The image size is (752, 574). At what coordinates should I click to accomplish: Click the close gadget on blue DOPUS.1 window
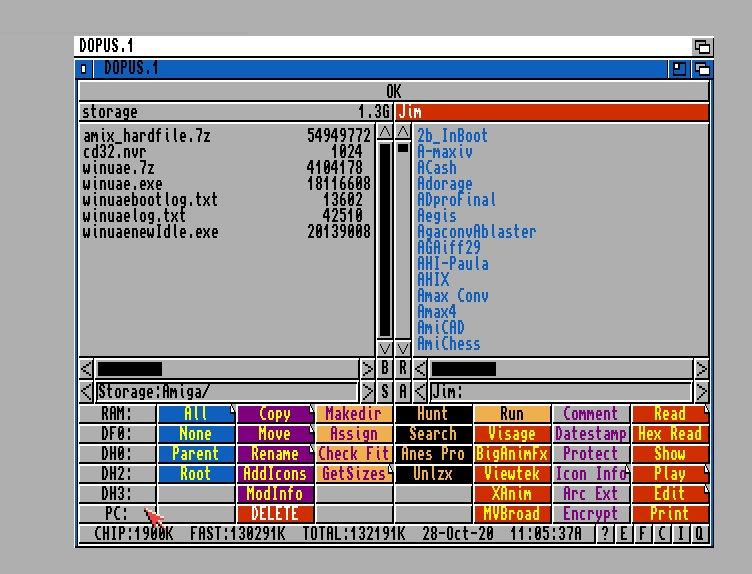(x=84, y=69)
